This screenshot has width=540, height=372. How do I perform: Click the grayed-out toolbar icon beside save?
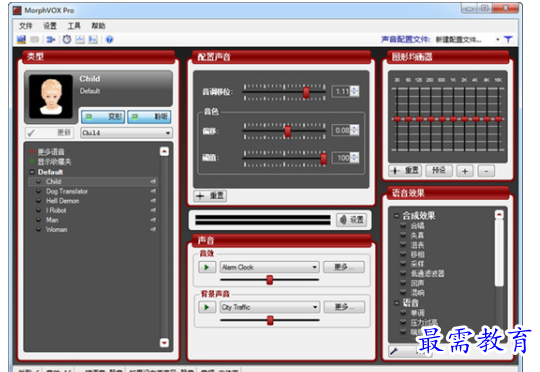click(x=34, y=40)
